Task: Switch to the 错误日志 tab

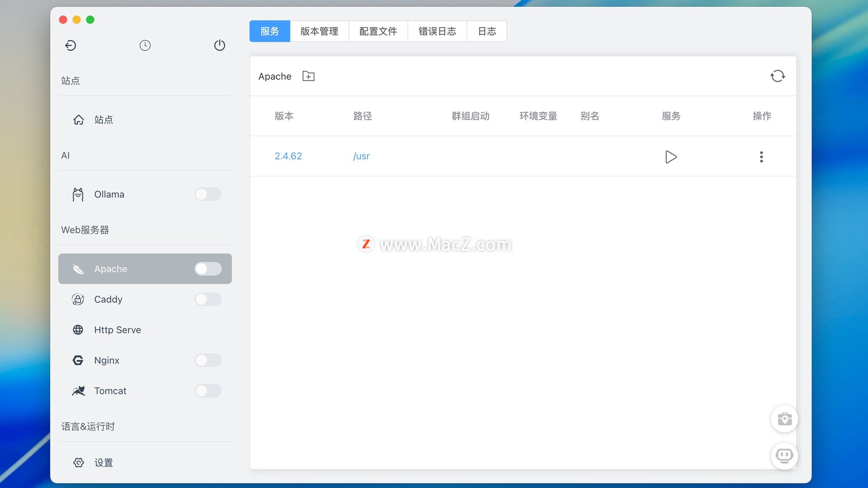Action: click(x=437, y=31)
